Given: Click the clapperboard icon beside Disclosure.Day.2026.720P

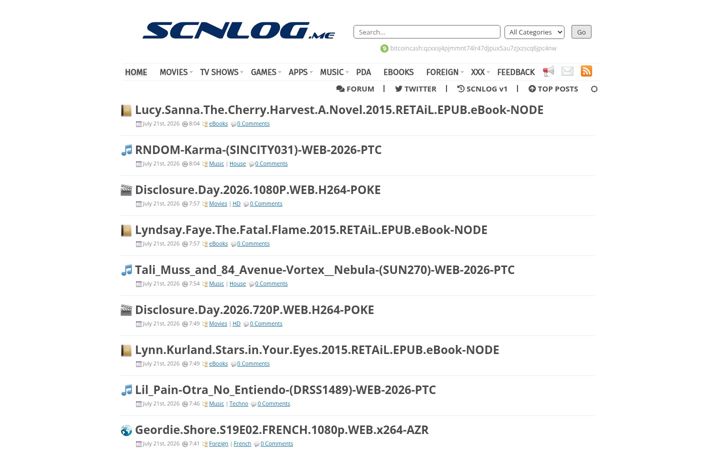Looking at the screenshot, I should click(126, 310).
